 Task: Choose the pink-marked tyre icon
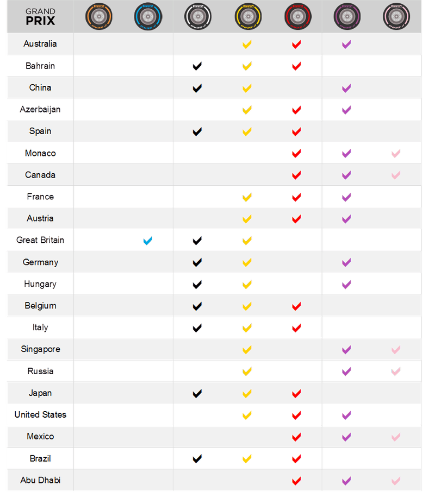click(x=396, y=16)
